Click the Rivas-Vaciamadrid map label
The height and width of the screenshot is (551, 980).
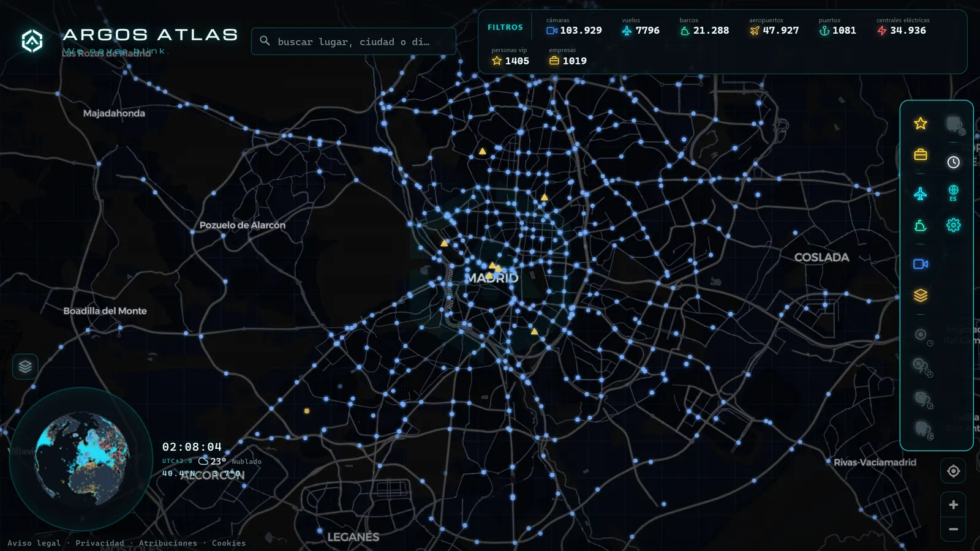(x=875, y=462)
